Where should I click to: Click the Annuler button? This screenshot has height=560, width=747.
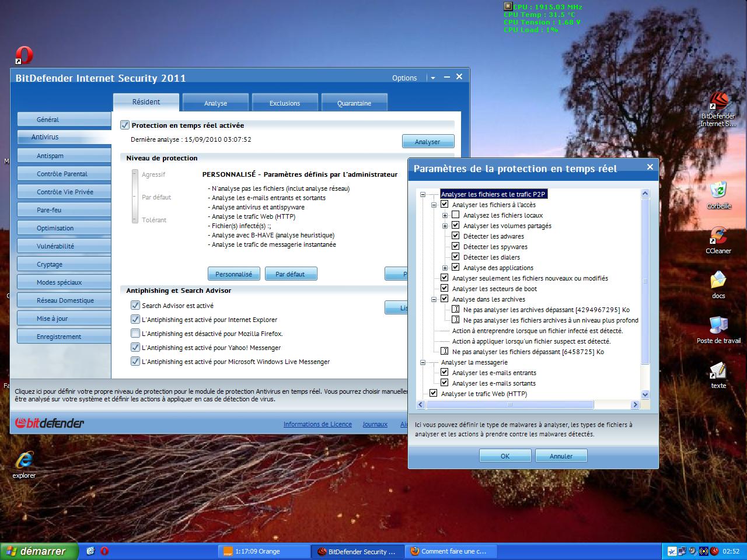coord(561,456)
